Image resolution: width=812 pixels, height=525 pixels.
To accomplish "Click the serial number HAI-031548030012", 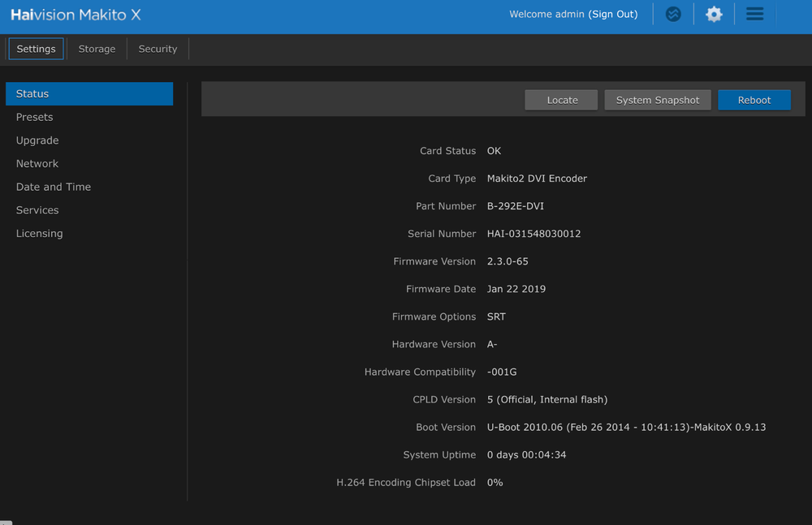I will pyautogui.click(x=533, y=234).
